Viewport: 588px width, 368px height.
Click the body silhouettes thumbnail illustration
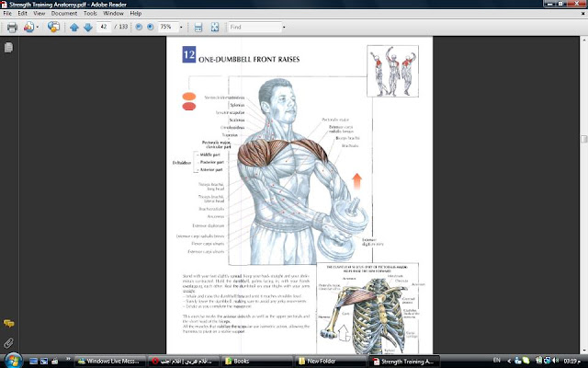392,71
